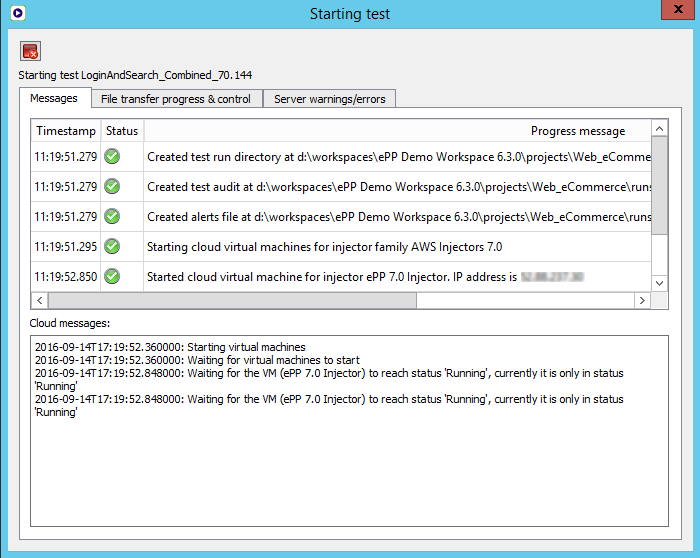Image resolution: width=700 pixels, height=558 pixels.
Task: Click green check for test run directory row
Action: (112, 156)
